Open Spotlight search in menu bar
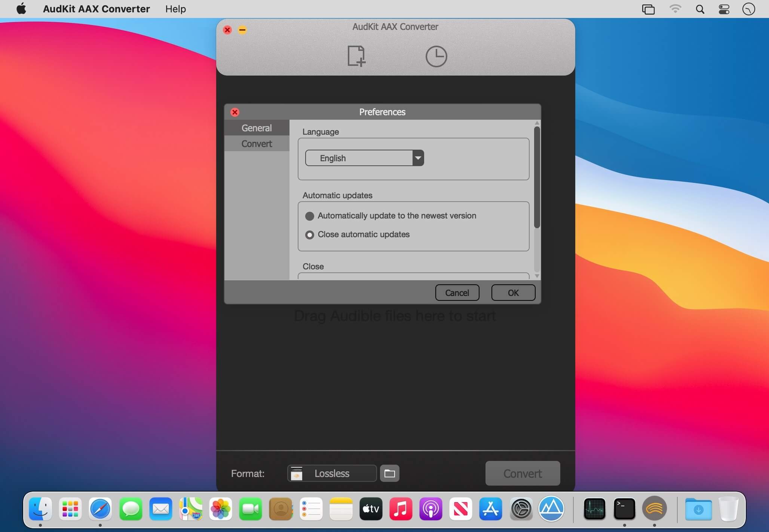769x532 pixels. (700, 9)
